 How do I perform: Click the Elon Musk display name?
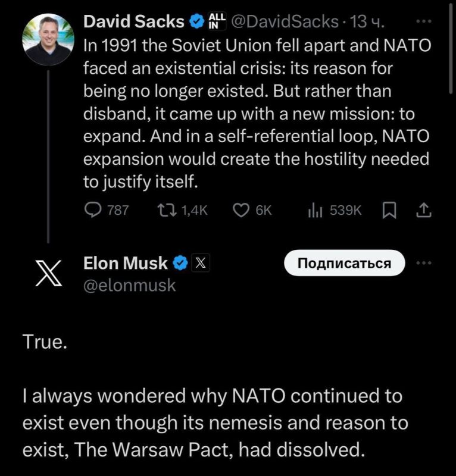(x=126, y=262)
